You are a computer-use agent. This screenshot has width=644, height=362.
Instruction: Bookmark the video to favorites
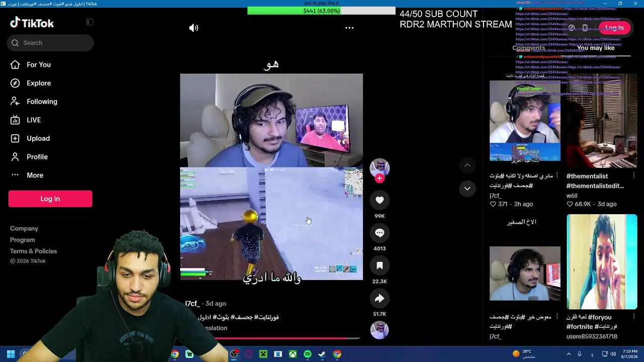[x=379, y=265]
